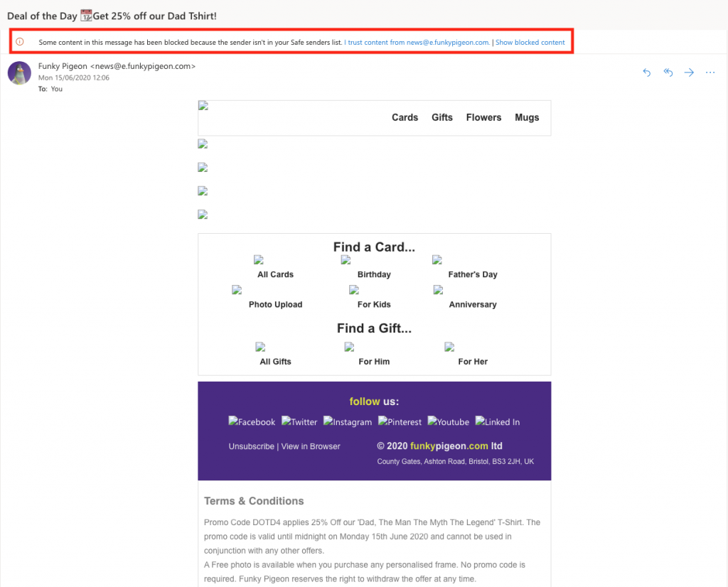Click the Linked In social icon
The image size is (728, 587).
pos(498,422)
